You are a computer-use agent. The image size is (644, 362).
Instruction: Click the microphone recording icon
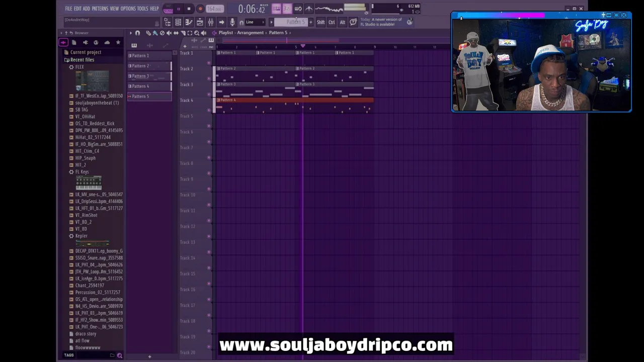click(232, 22)
